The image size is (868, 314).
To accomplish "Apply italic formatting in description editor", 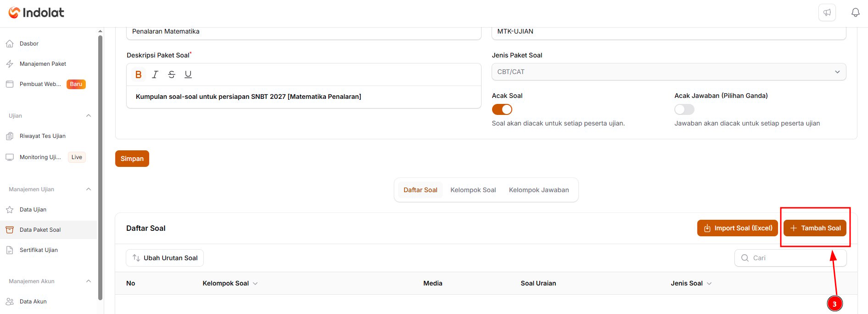I will (155, 74).
